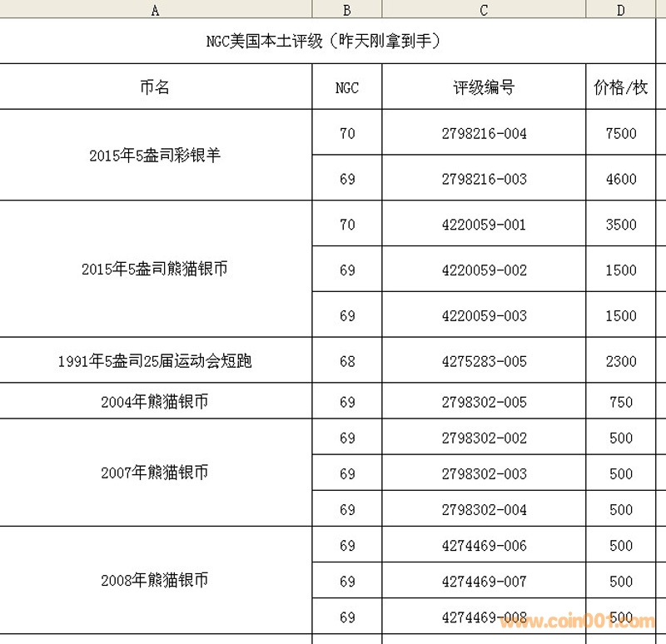Select the '2004年熊猫银币' cell
The image size is (666, 644).
pyautogui.click(x=156, y=402)
